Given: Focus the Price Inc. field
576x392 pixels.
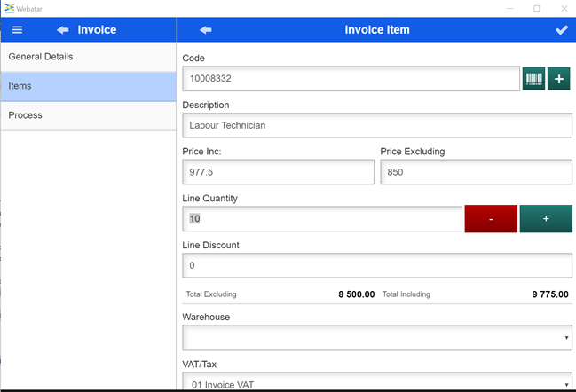Looking at the screenshot, I should (x=278, y=172).
